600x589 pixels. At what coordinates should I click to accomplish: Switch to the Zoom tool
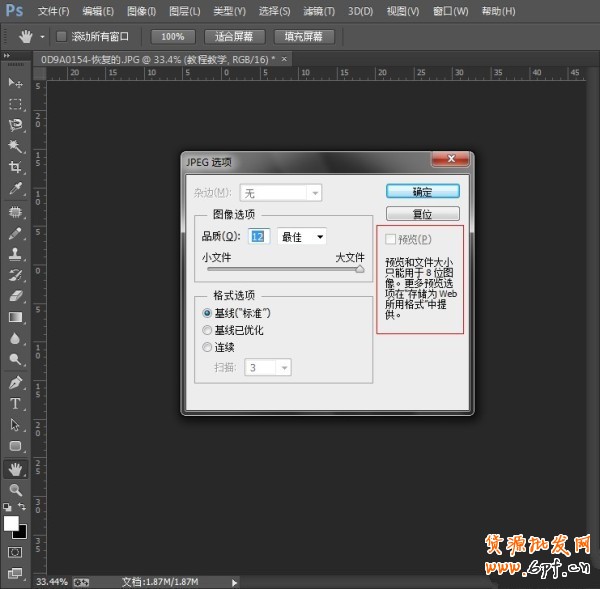(x=15, y=490)
